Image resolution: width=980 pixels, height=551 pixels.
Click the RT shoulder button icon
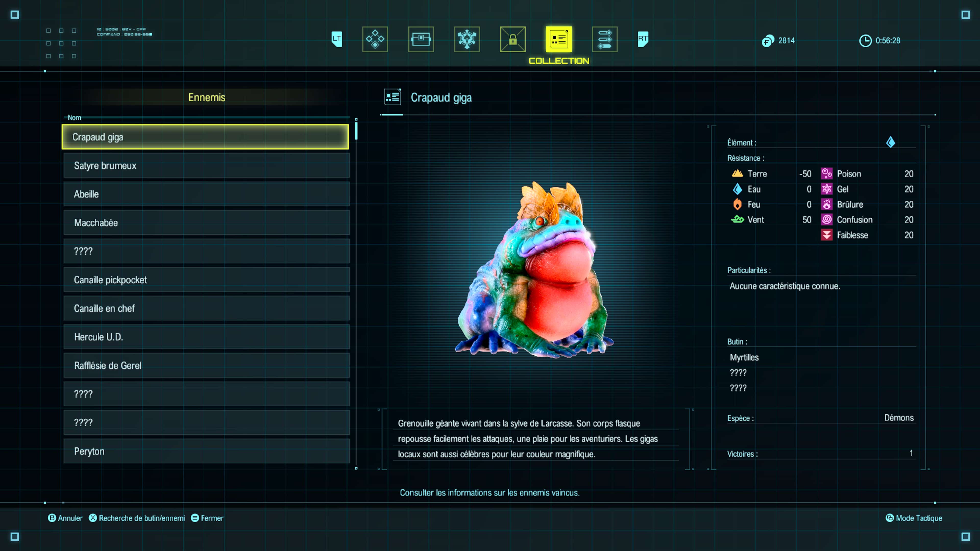tap(643, 39)
